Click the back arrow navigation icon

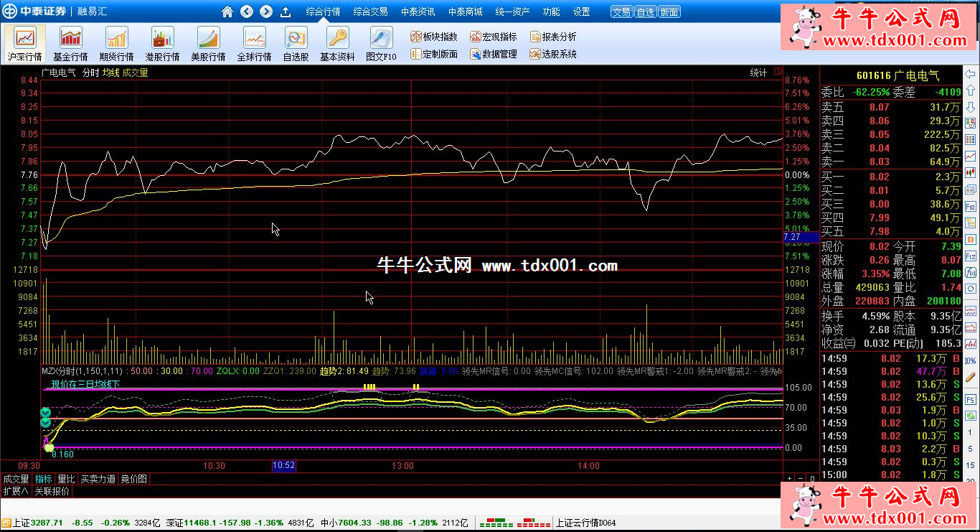pyautogui.click(x=247, y=11)
